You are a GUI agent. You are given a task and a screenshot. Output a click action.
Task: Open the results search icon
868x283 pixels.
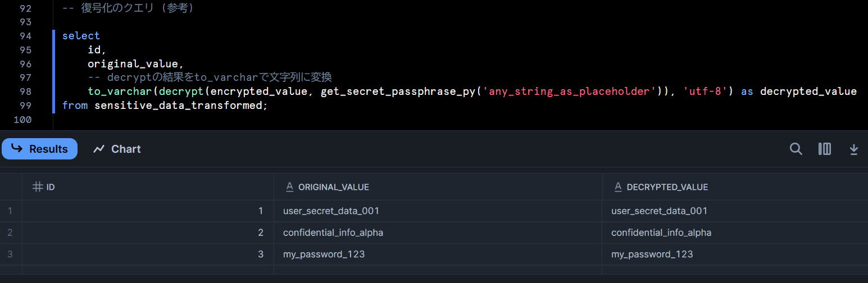pos(796,149)
